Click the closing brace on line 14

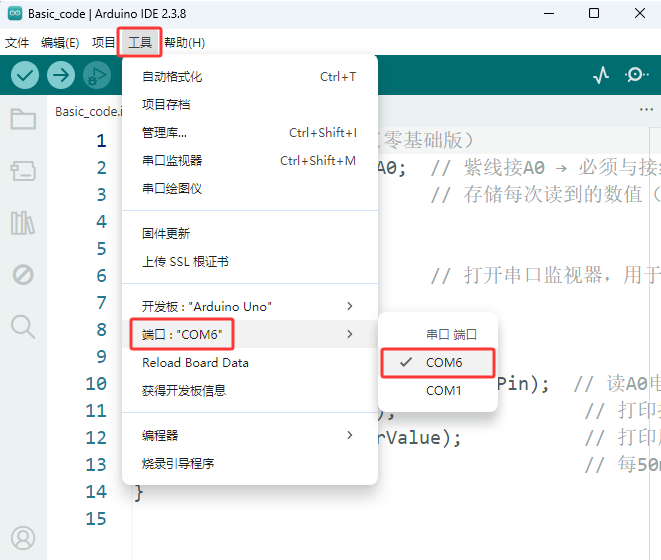(x=139, y=493)
